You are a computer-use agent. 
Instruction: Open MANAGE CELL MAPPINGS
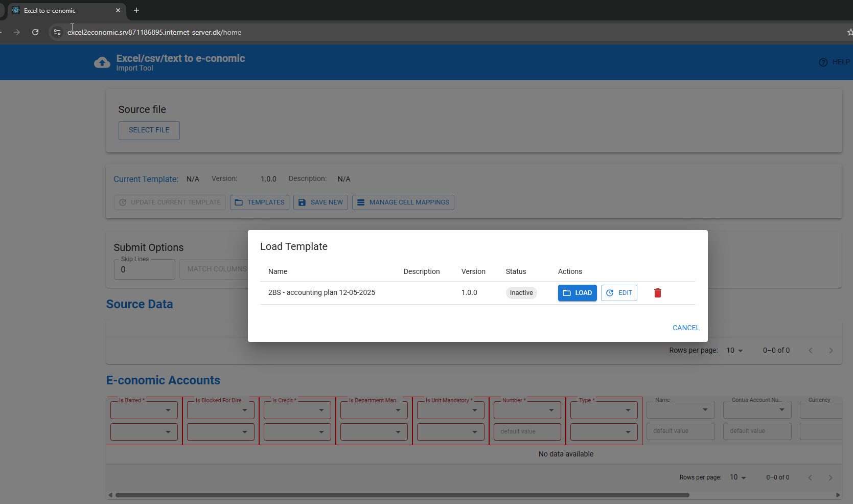403,202
